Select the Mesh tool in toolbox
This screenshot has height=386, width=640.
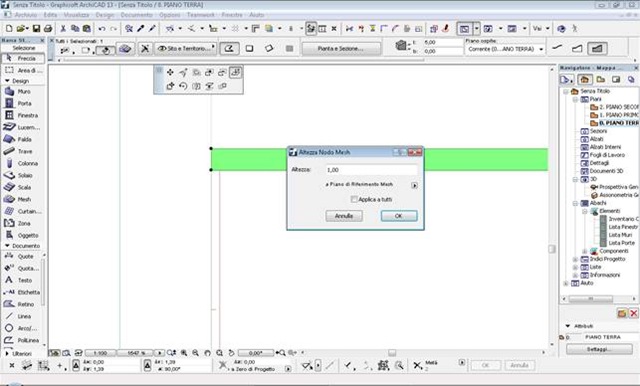pos(22,199)
